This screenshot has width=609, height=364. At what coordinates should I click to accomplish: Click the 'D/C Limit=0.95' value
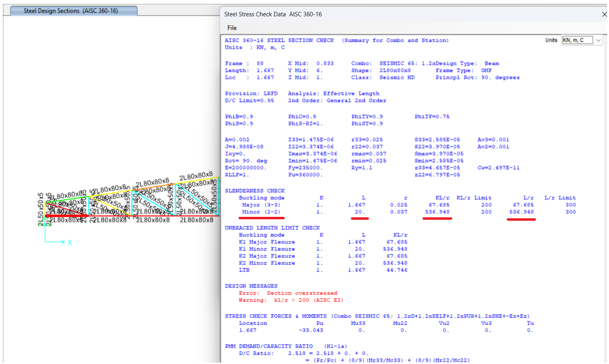coord(249,101)
